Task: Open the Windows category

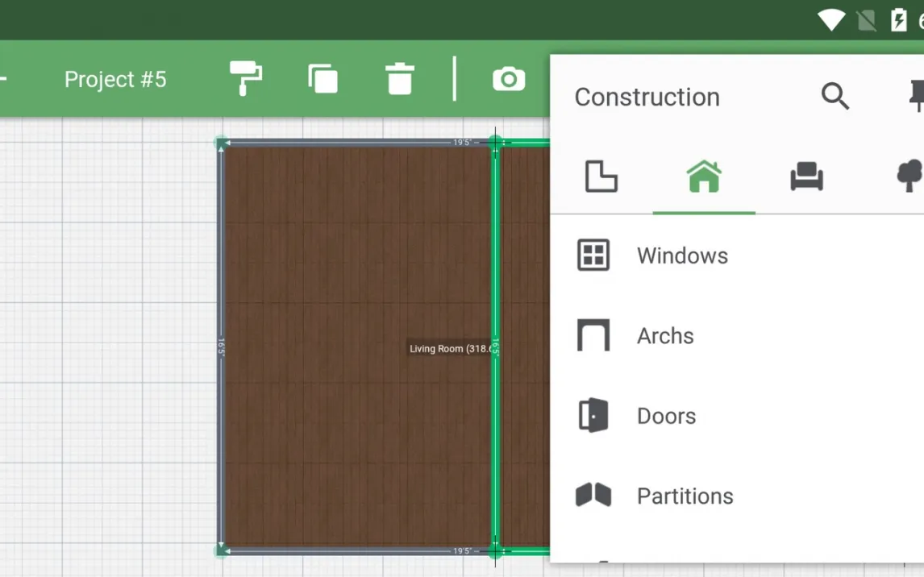Action: (682, 255)
